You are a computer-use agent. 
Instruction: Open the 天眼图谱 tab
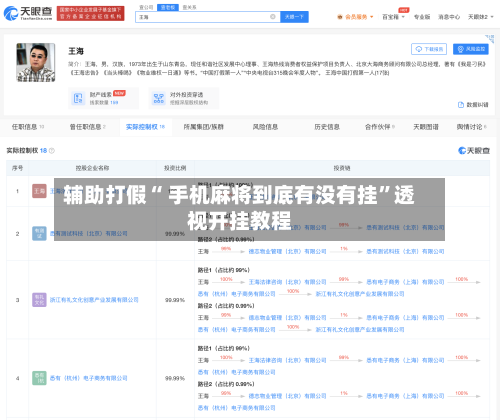pos(426,127)
